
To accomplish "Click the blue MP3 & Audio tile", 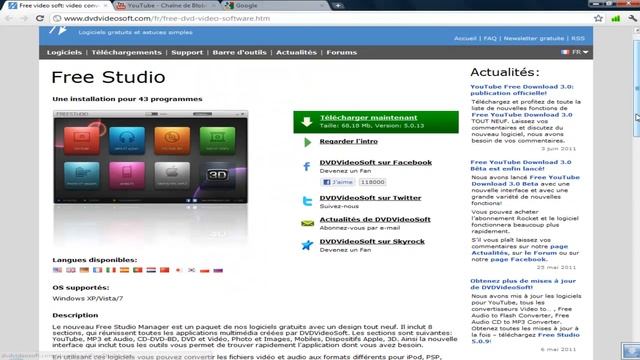I will pos(127,140).
